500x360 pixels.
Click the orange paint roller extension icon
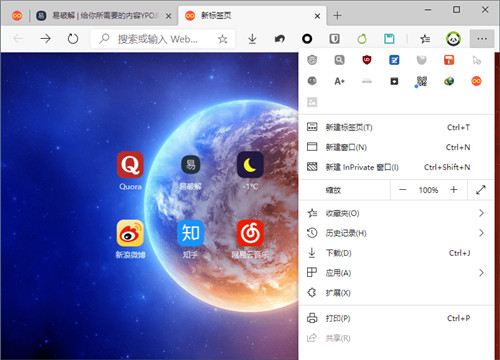[x=449, y=60]
